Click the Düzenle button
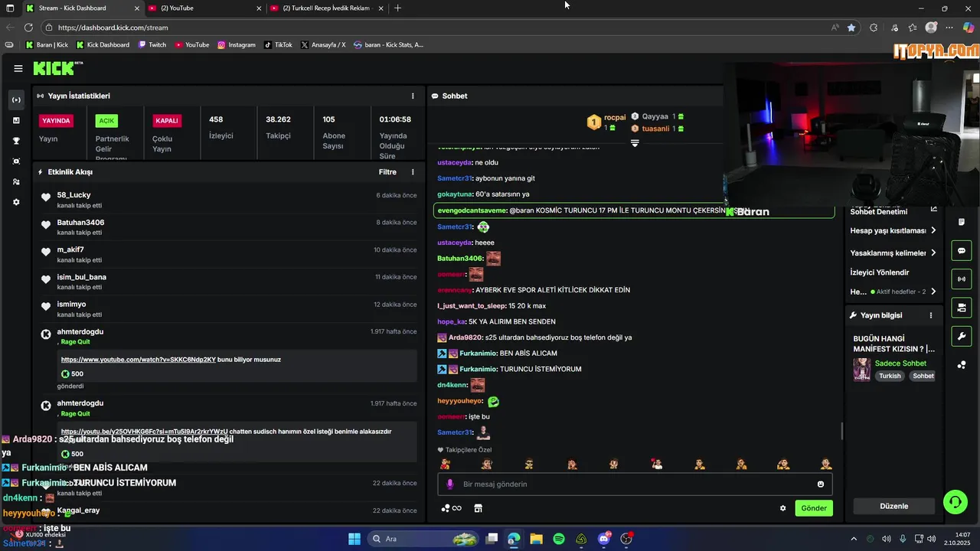Image resolution: width=980 pixels, height=551 pixels. click(x=894, y=506)
